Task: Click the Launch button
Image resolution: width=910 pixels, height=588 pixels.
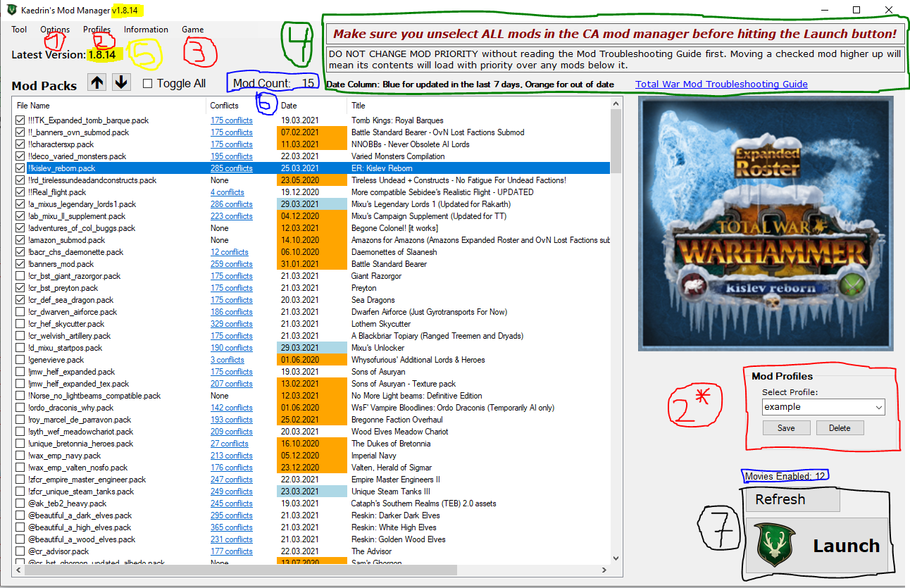Action: click(x=818, y=546)
